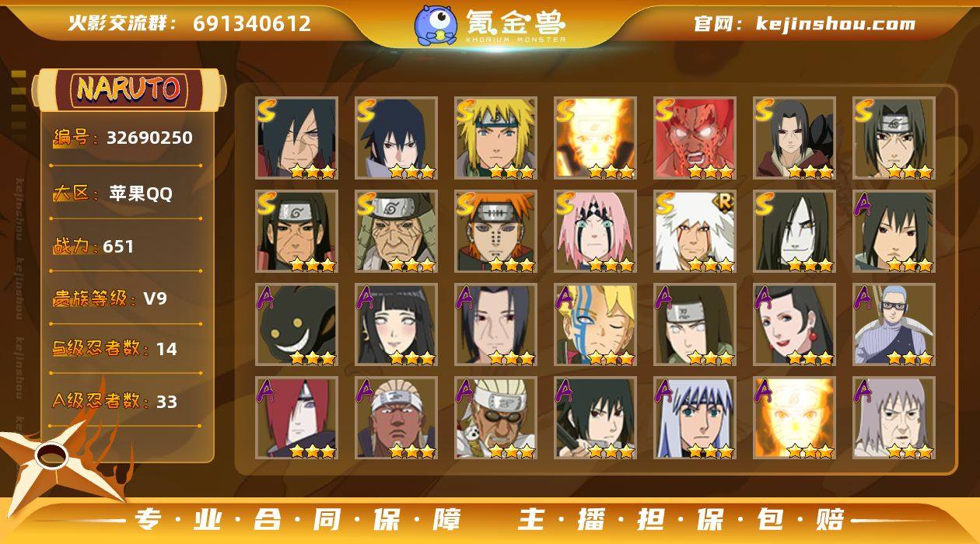This screenshot has width=980, height=544.
Task: Click white-haired Jiraiya portrait with R badge
Action: coord(695,232)
